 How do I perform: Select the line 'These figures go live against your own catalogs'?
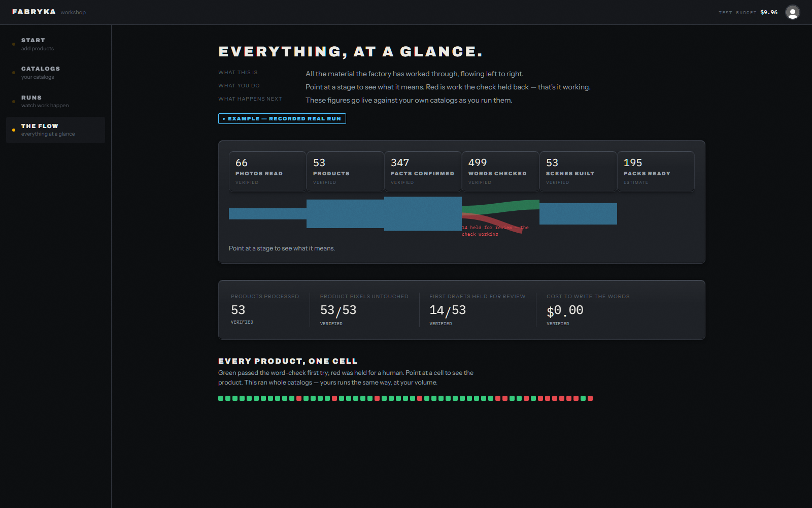pyautogui.click(x=409, y=100)
